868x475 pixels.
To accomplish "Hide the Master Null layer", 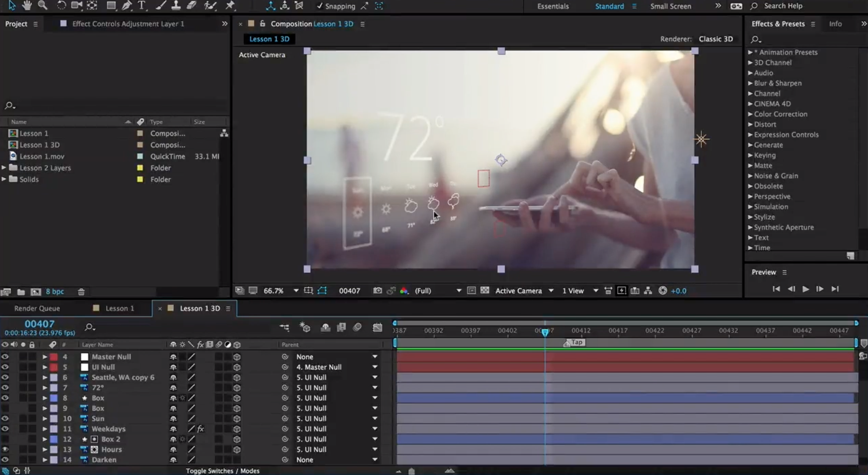I will pyautogui.click(x=5, y=357).
